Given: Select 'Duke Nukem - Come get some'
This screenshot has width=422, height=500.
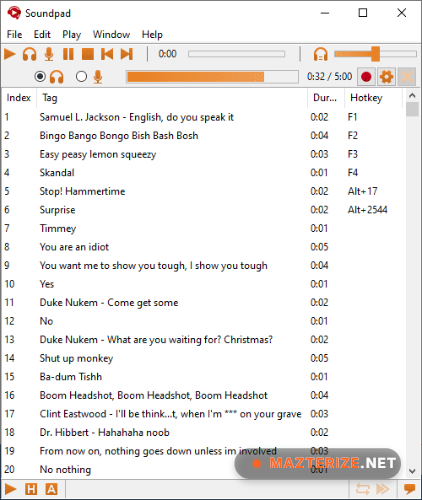Looking at the screenshot, I should point(204,303).
